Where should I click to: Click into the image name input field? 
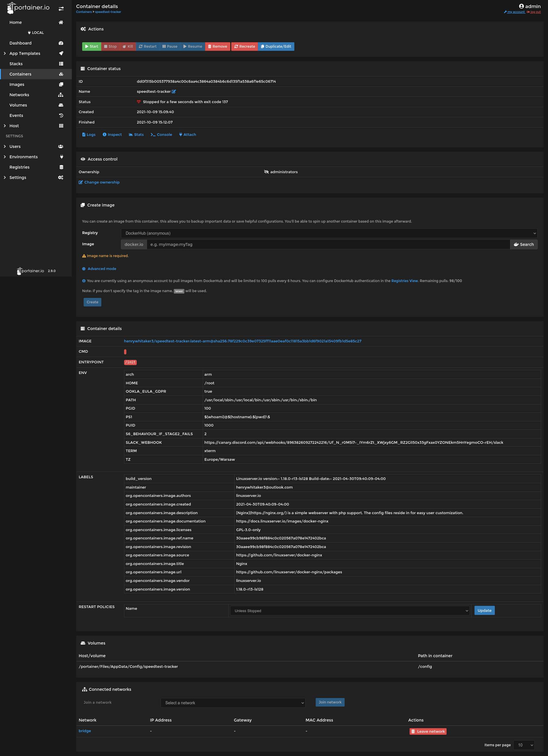click(328, 244)
